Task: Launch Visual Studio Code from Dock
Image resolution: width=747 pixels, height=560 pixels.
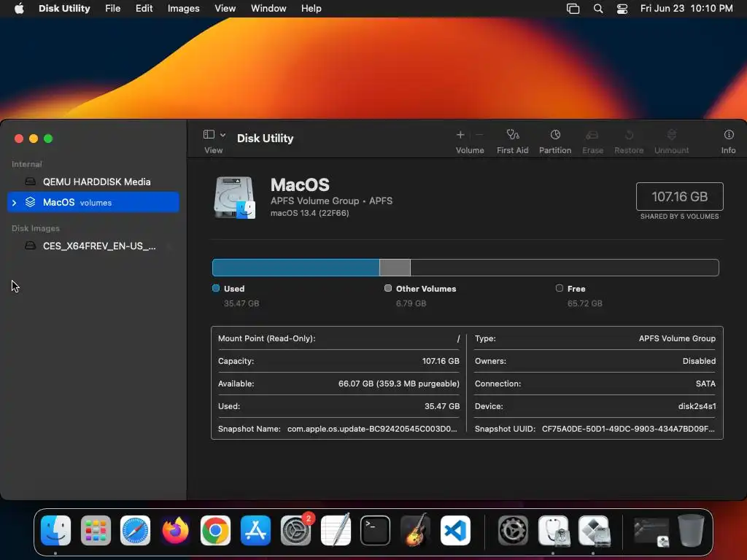Action: point(455,531)
